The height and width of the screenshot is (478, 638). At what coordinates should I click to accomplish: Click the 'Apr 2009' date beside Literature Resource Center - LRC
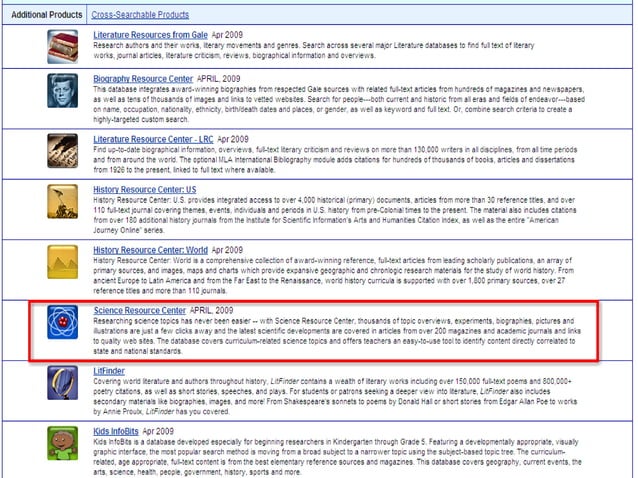click(233, 139)
